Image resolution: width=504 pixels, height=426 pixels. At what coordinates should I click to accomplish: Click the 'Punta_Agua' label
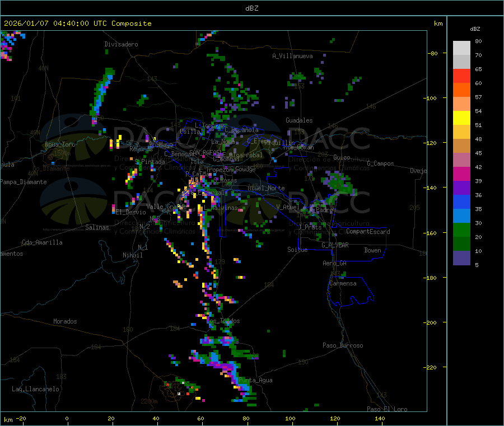point(255,380)
